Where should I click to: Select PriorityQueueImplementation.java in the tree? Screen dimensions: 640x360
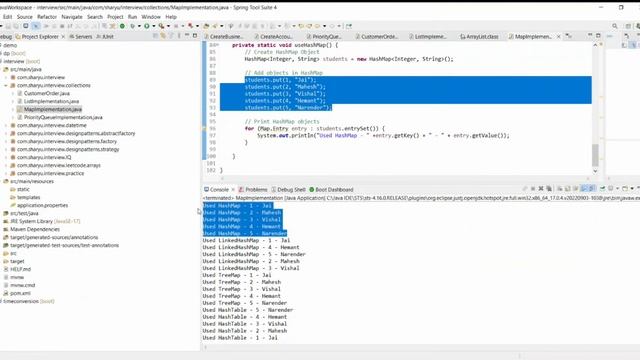pyautogui.click(x=63, y=117)
